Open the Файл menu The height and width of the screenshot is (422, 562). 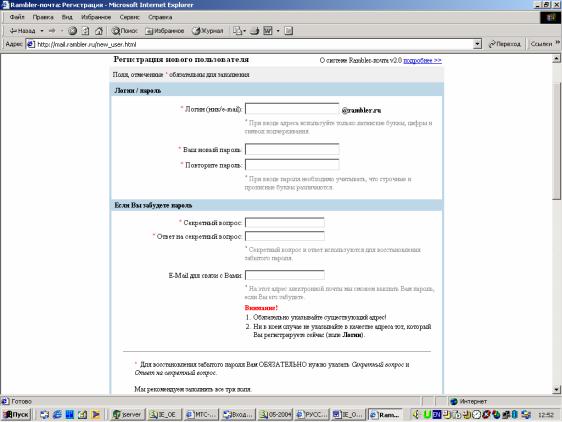pos(16,17)
